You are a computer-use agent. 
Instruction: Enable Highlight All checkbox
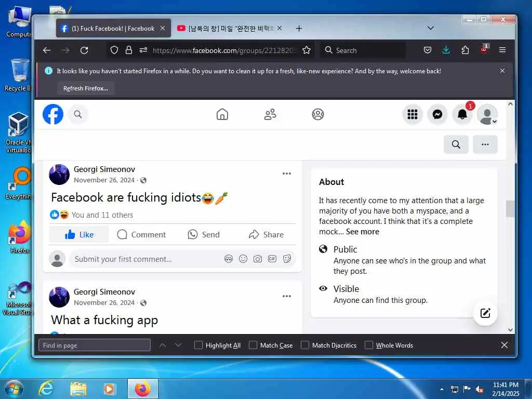(x=198, y=345)
